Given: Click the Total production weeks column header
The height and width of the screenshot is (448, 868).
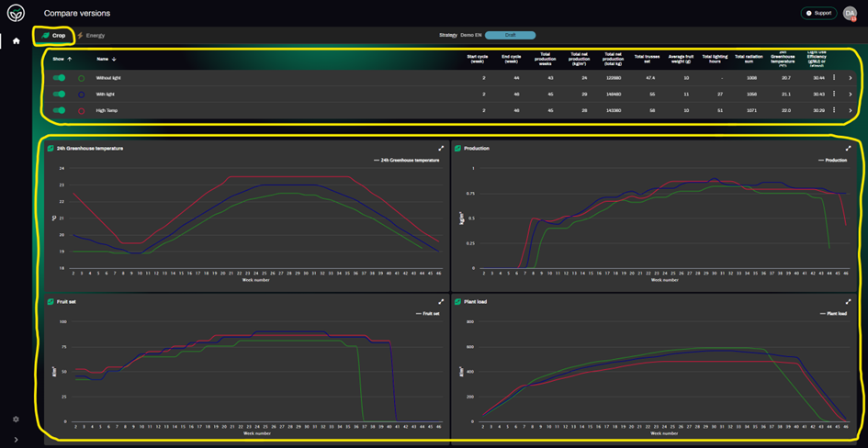Looking at the screenshot, I should (x=546, y=59).
